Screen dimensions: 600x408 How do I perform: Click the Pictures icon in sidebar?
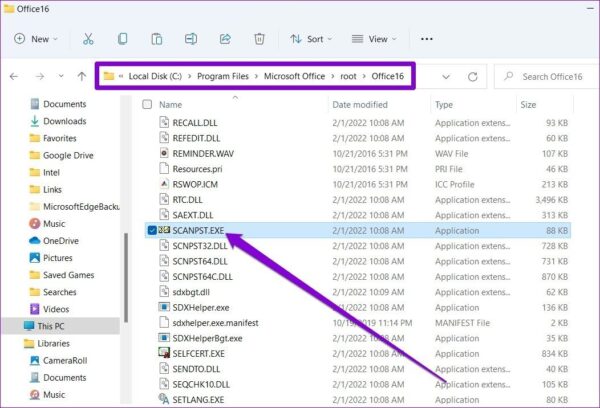tap(34, 258)
